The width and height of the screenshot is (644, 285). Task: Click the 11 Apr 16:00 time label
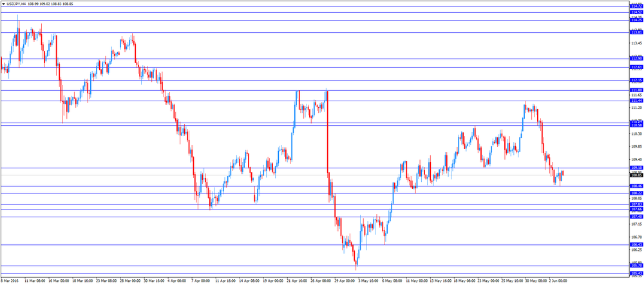pos(226,281)
